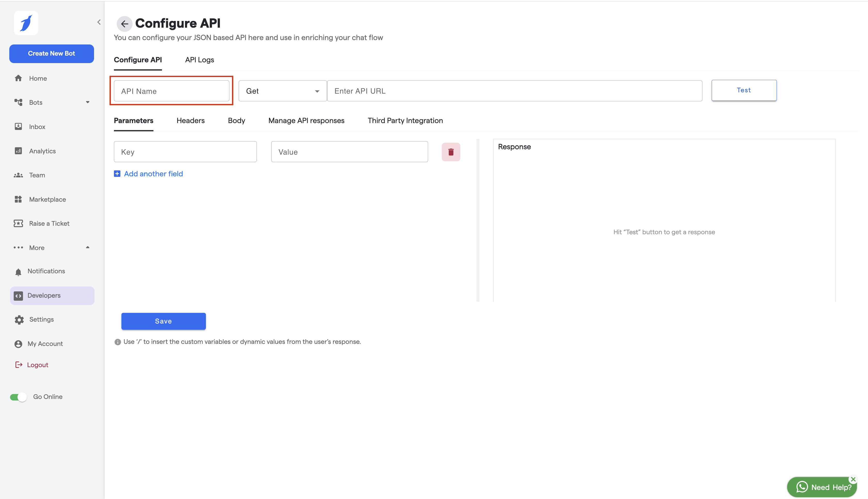Collapse the sidebar with chevron arrow
868x499 pixels.
(x=99, y=22)
